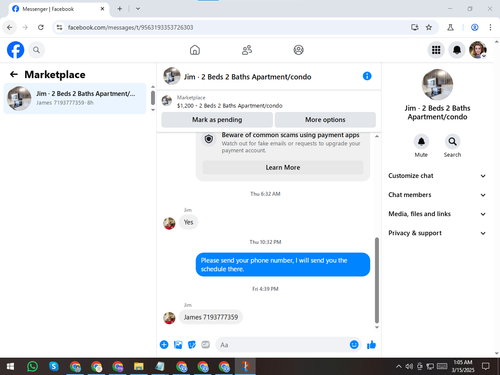Image resolution: width=500 pixels, height=375 pixels.
Task: Open WhatsApp from the taskbar
Action: 32,367
